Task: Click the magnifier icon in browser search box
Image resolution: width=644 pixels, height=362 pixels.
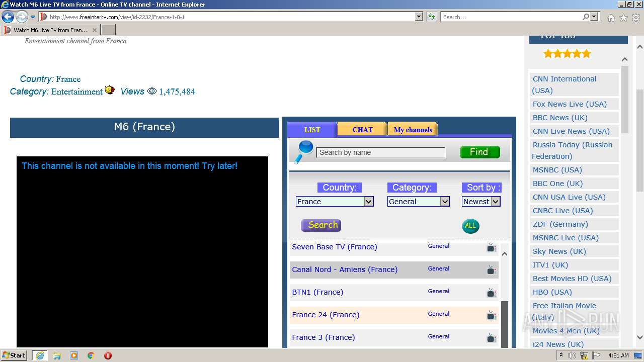Action: (586, 17)
